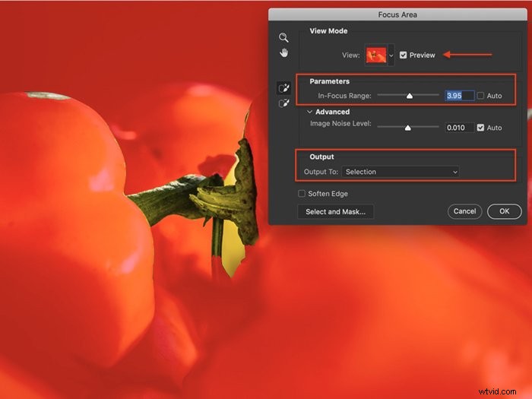Adjust the Image Noise Level slider handle

[x=408, y=128]
